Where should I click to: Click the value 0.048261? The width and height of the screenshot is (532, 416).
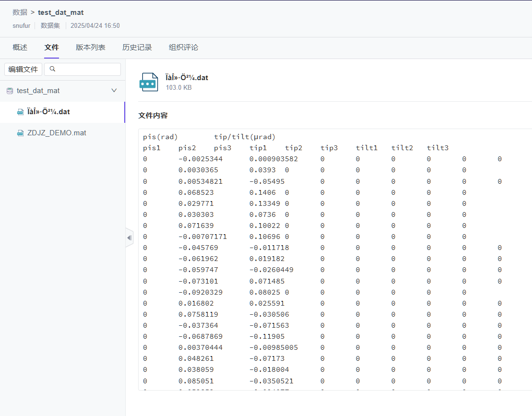196,358
